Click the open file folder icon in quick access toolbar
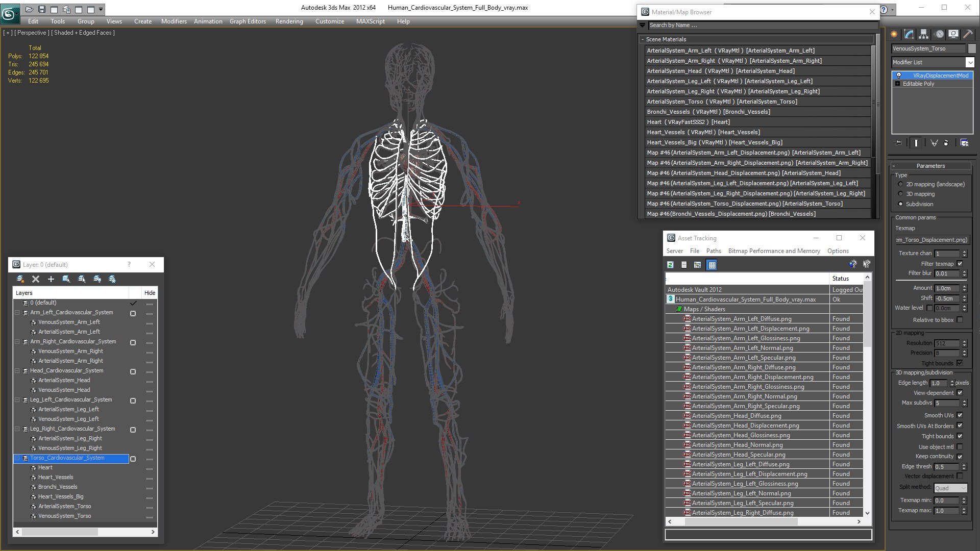 coord(29,9)
